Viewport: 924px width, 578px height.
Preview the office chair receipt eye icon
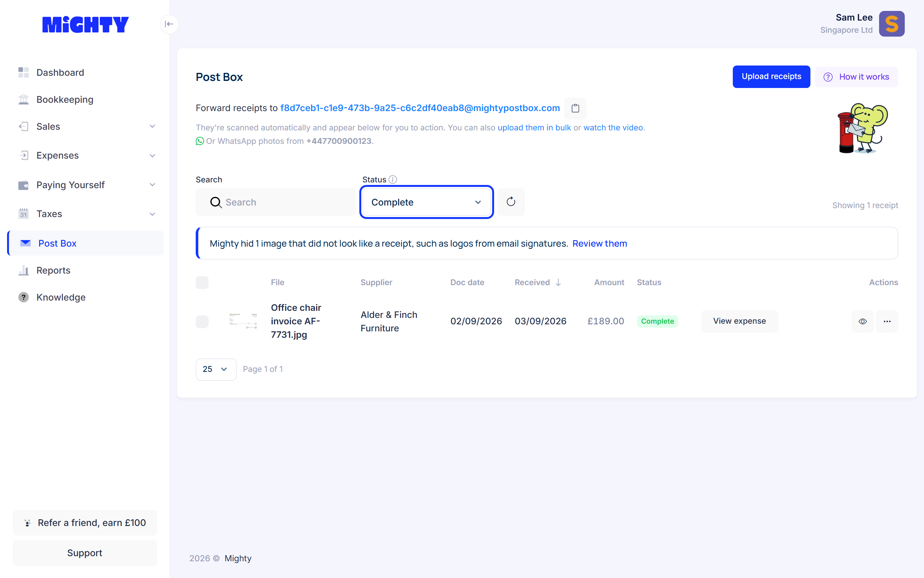pos(862,321)
